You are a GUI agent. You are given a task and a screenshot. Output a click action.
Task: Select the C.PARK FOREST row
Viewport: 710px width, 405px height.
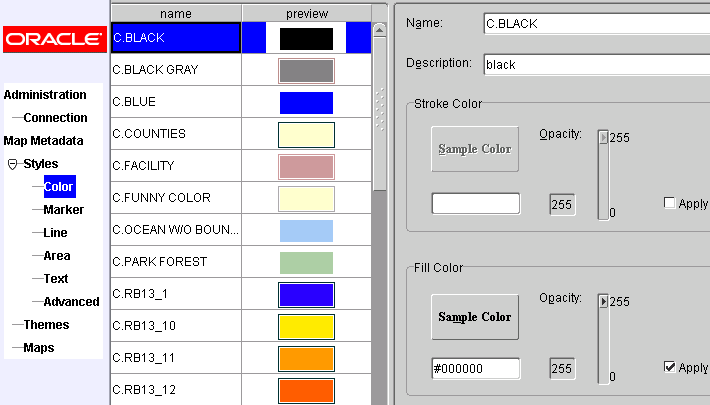coord(241,262)
